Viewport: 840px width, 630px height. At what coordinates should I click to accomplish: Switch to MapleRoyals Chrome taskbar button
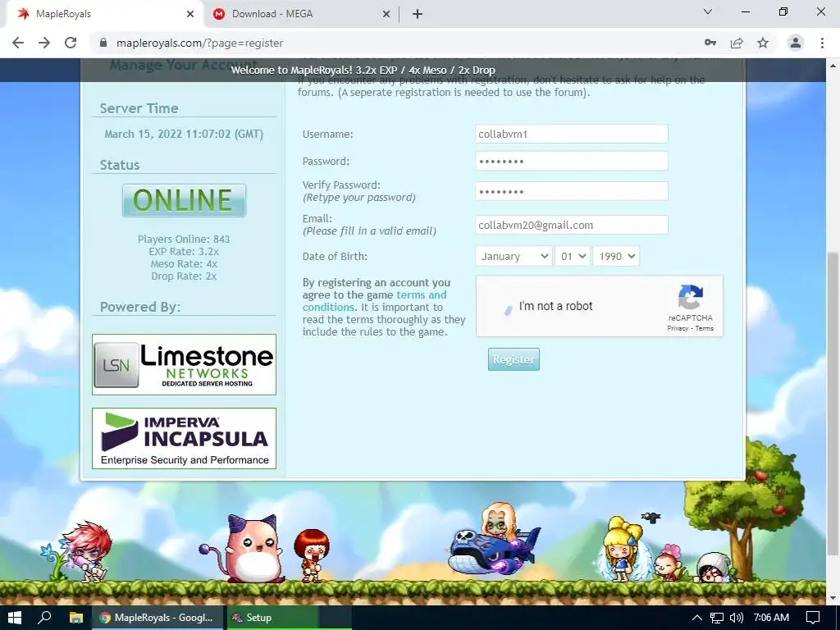[x=157, y=618]
